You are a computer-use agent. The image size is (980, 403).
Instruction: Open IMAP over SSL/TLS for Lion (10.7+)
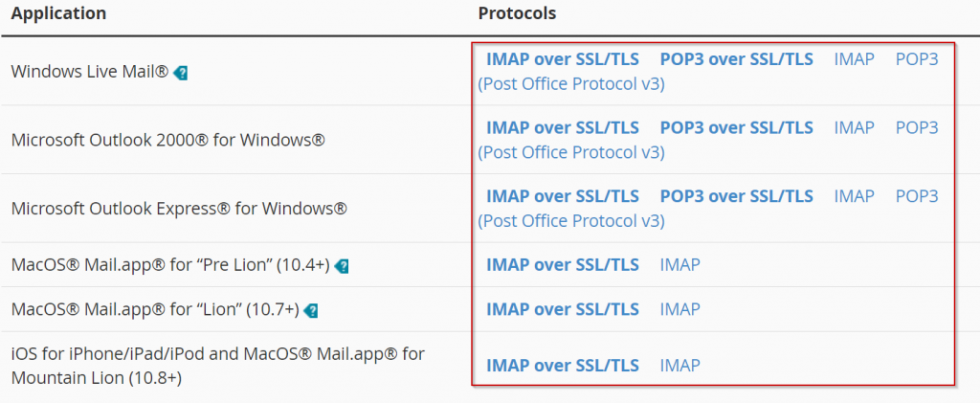[563, 309]
